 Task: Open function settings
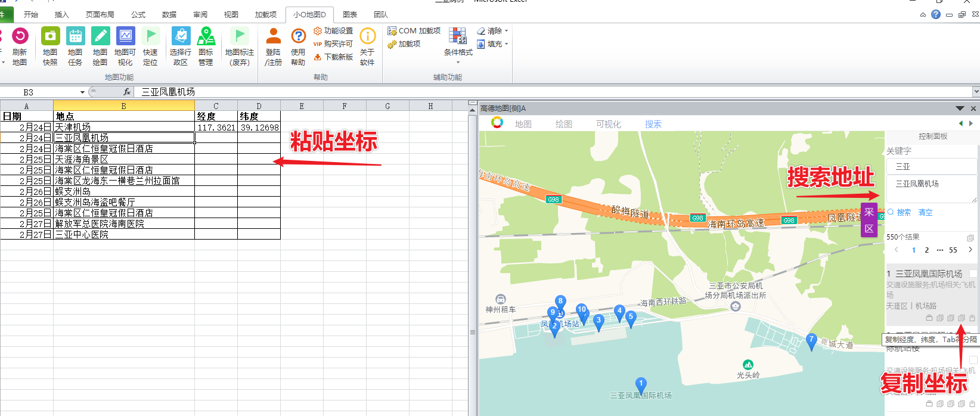pyautogui.click(x=333, y=31)
